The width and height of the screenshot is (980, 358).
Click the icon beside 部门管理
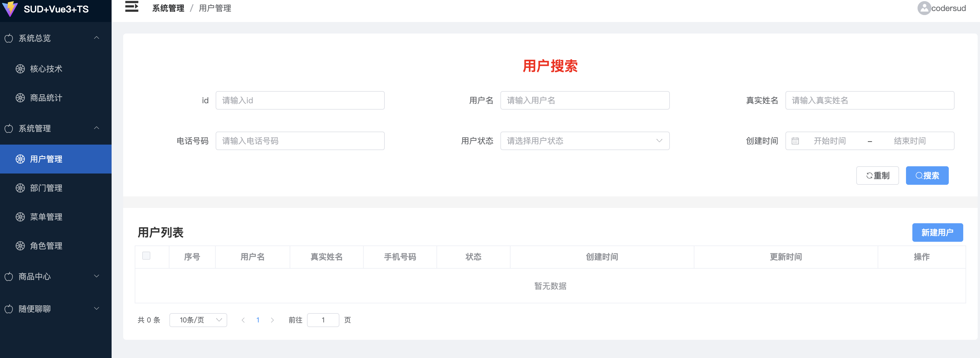point(20,188)
